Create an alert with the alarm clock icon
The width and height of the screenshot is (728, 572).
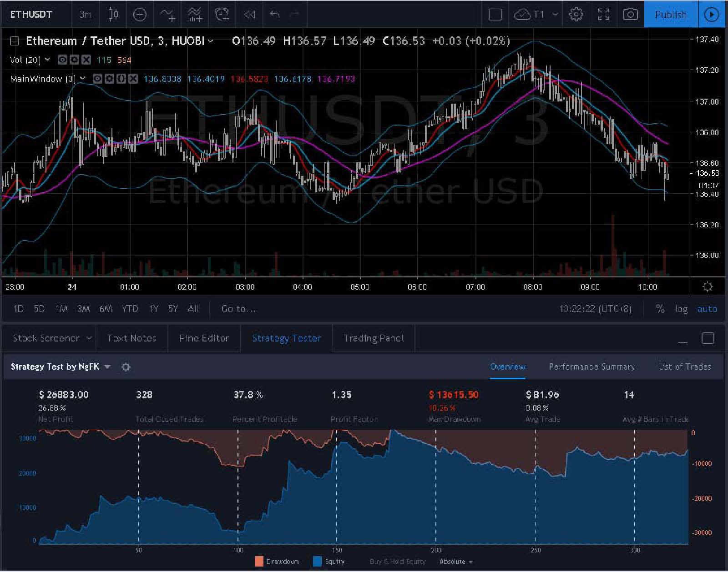pos(222,15)
